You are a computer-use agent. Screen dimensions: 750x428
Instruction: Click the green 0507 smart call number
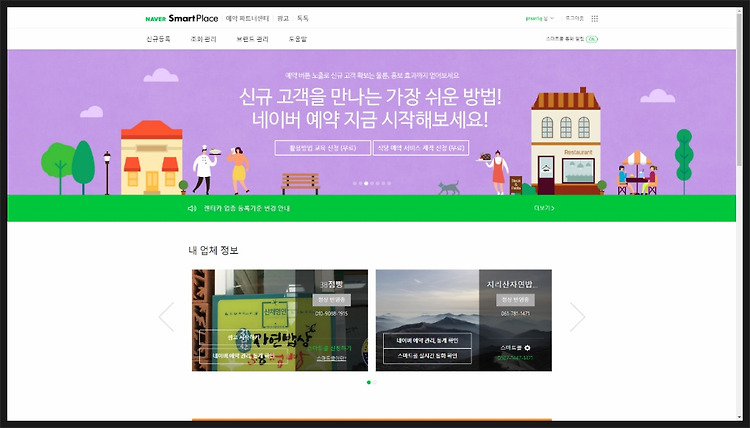click(515, 358)
